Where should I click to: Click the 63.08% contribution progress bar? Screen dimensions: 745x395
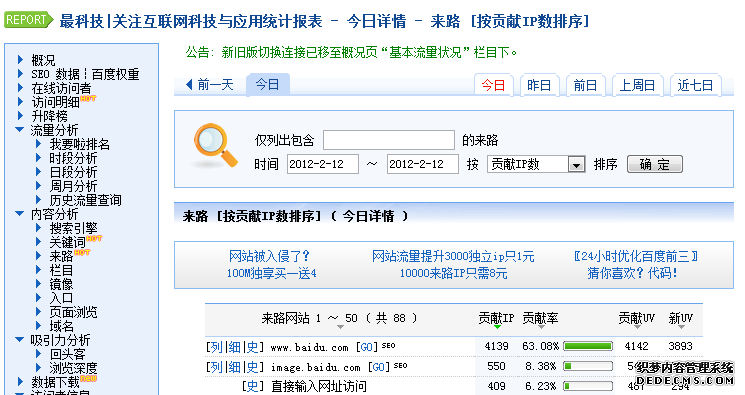[588, 346]
